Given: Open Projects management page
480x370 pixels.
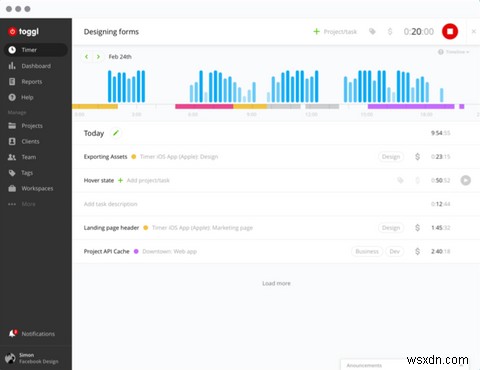Looking at the screenshot, I should coord(32,126).
